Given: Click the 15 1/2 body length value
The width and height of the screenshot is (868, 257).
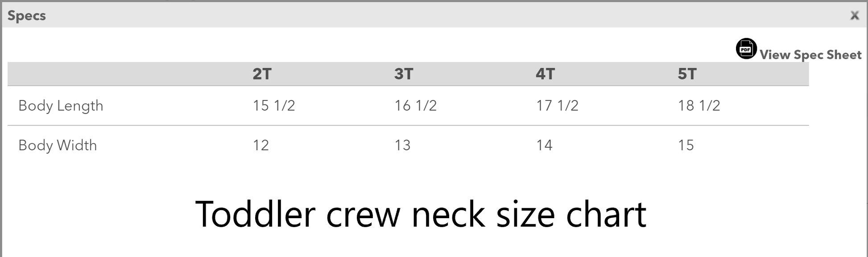Looking at the screenshot, I should point(274,106).
